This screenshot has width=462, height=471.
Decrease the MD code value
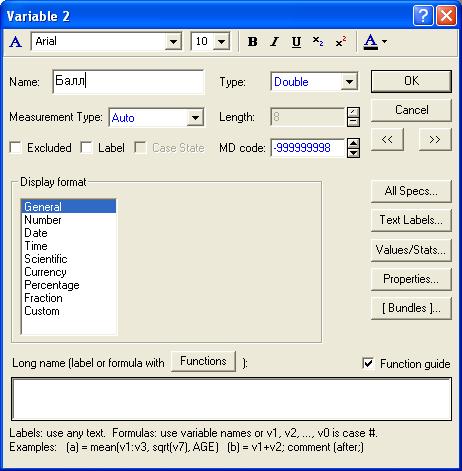(x=353, y=153)
